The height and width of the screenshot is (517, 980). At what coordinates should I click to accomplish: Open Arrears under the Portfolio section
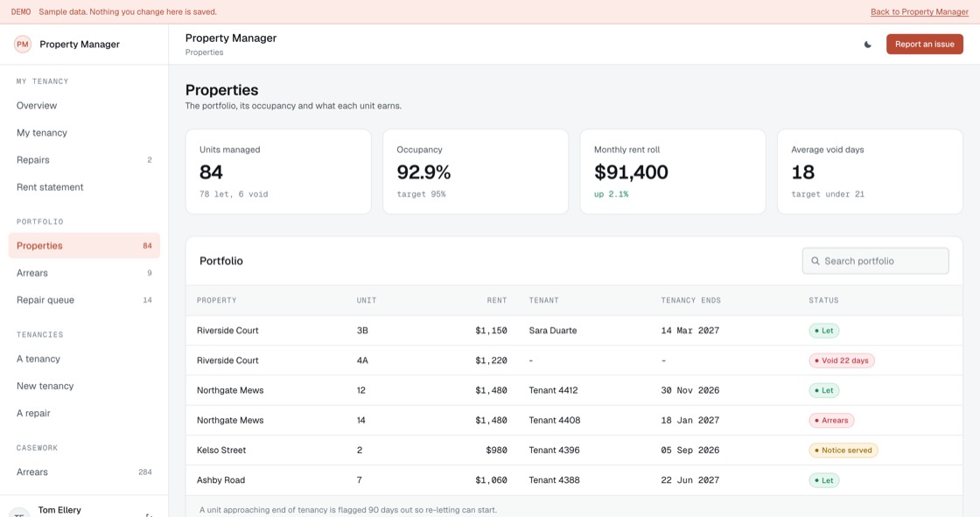pos(84,273)
